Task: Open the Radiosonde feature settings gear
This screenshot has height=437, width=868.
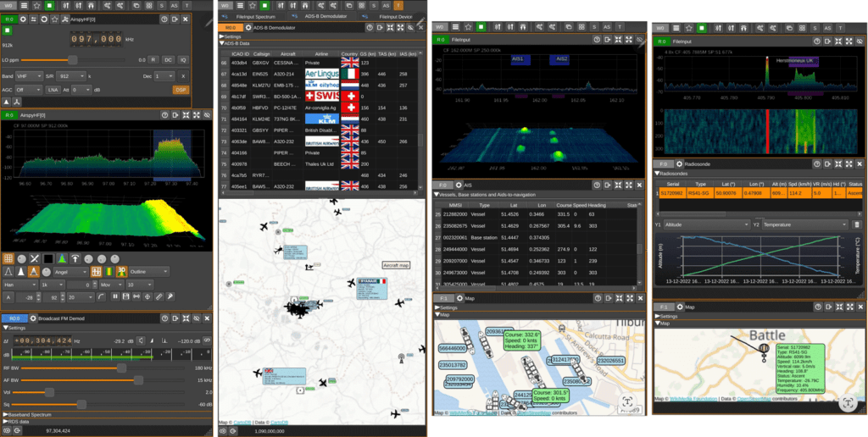Action: tap(679, 164)
